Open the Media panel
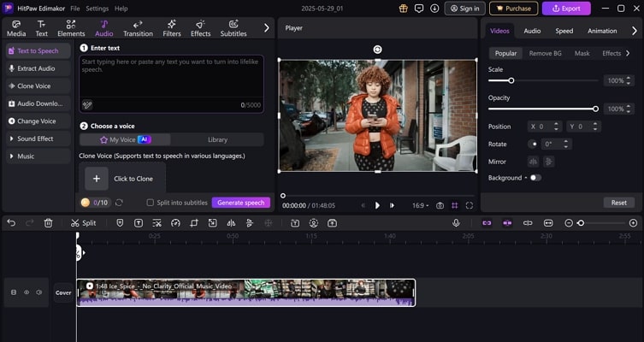This screenshot has width=644, height=342. coord(16,28)
